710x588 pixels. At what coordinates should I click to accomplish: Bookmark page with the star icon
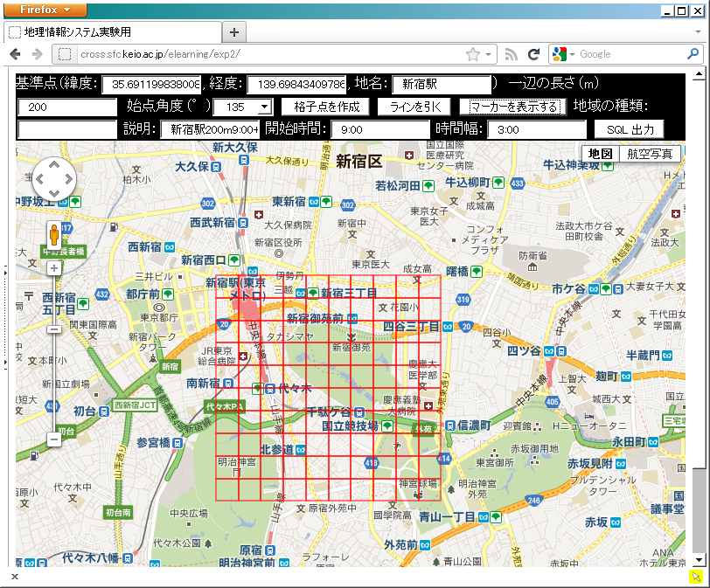click(x=473, y=54)
